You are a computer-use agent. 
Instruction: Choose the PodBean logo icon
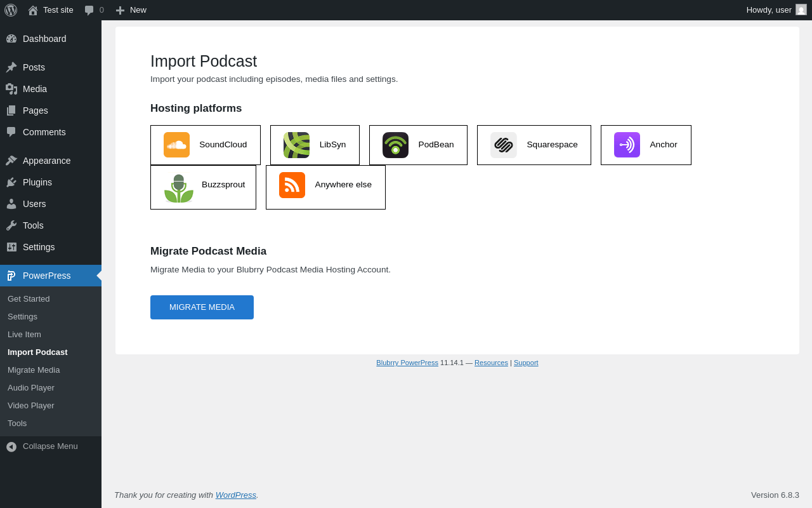point(395,145)
